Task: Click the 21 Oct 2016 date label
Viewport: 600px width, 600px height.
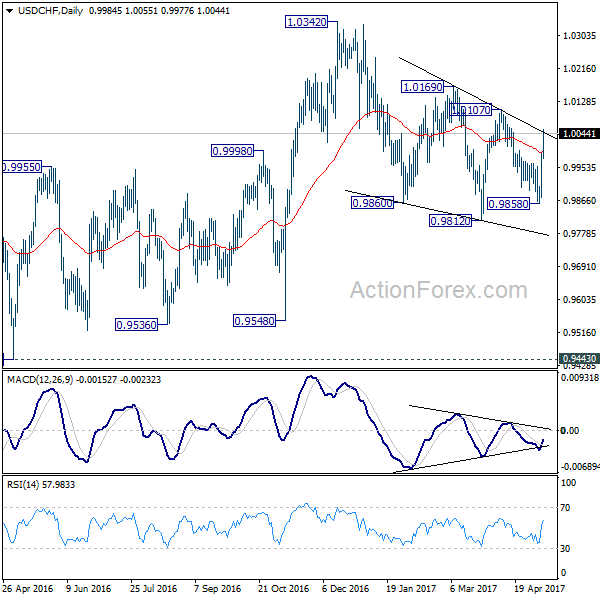Action: (x=283, y=588)
